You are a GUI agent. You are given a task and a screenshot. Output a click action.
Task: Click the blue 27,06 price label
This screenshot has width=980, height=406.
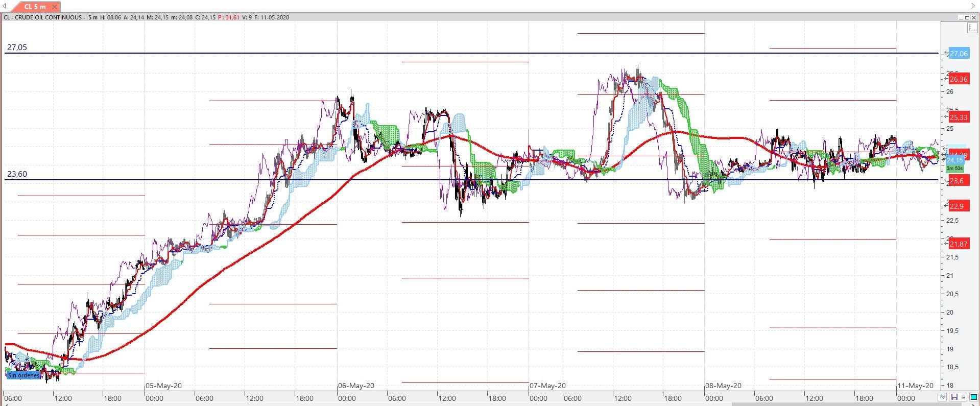point(959,54)
